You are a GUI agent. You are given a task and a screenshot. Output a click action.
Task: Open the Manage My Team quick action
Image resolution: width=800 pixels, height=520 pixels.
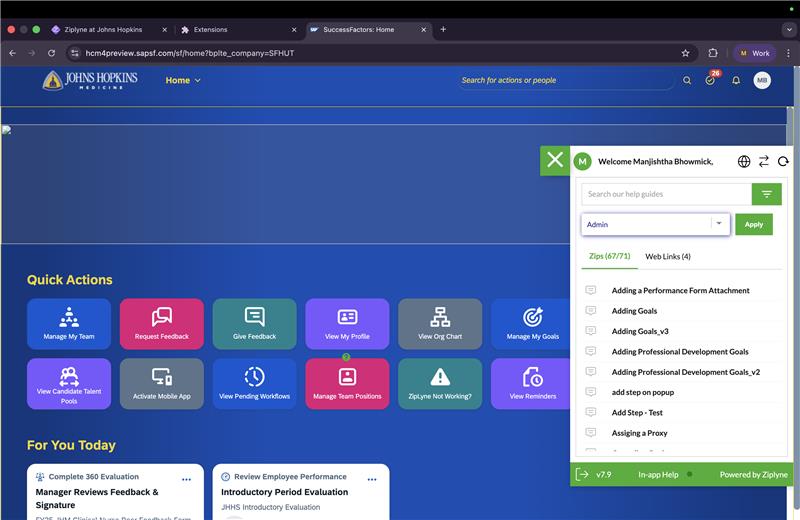pyautogui.click(x=69, y=324)
